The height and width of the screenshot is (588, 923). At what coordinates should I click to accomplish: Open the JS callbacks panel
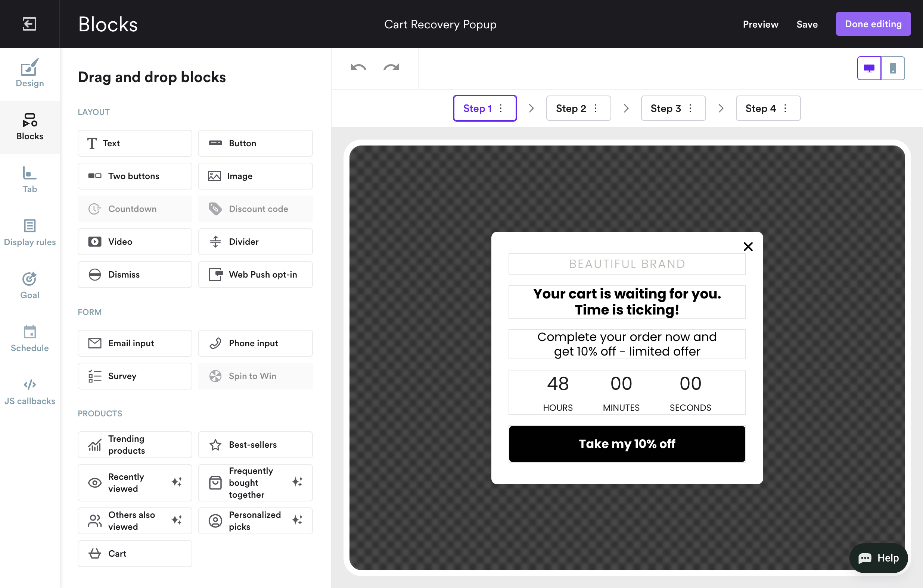29,391
